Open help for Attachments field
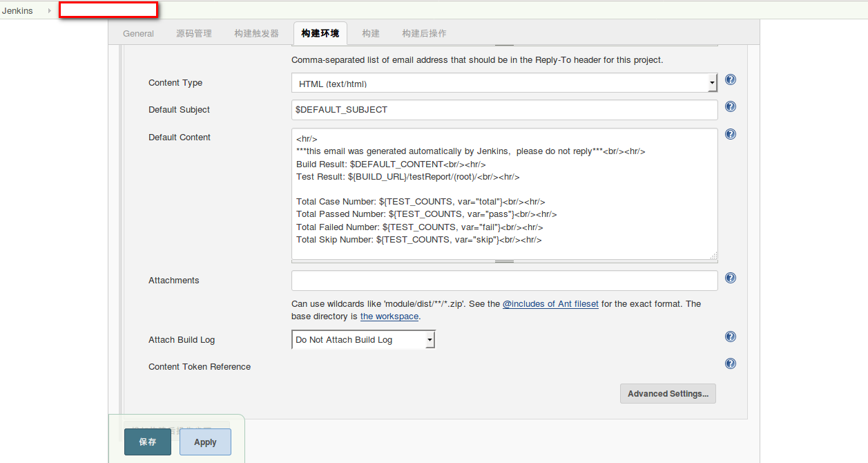Viewport: 868px width, 463px height. [731, 278]
